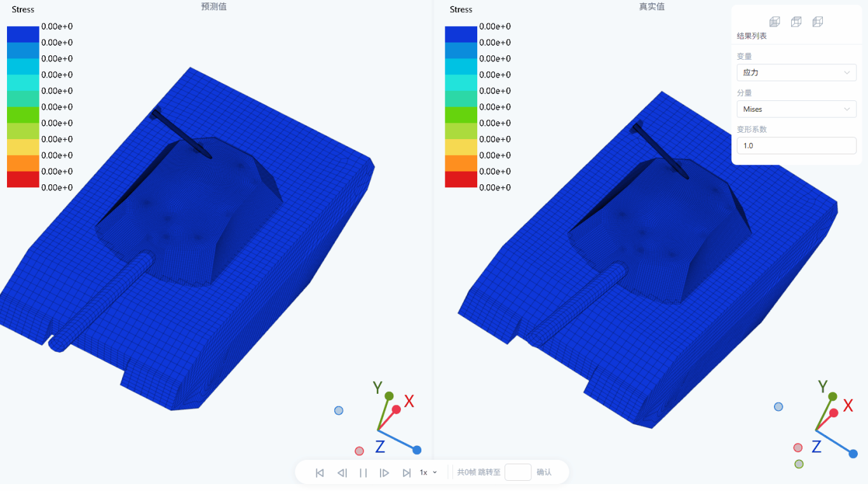Step forward one frame
Image resolution: width=868 pixels, height=491 pixels.
384,473
